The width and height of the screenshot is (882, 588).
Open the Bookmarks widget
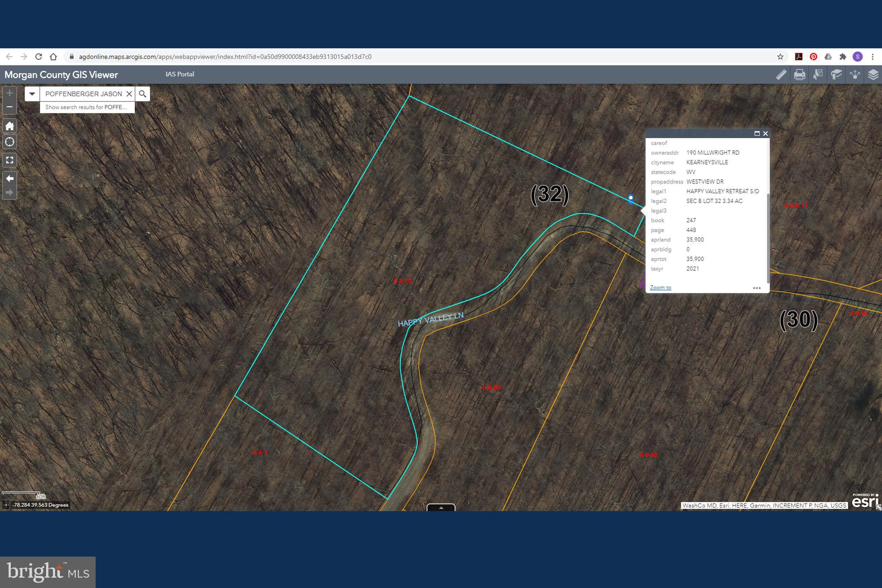pos(836,75)
